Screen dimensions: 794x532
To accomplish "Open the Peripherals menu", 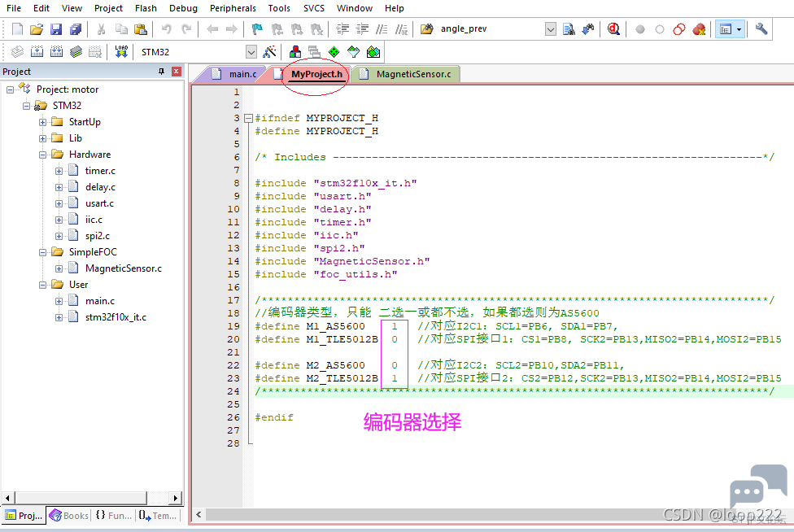I will click(x=233, y=8).
